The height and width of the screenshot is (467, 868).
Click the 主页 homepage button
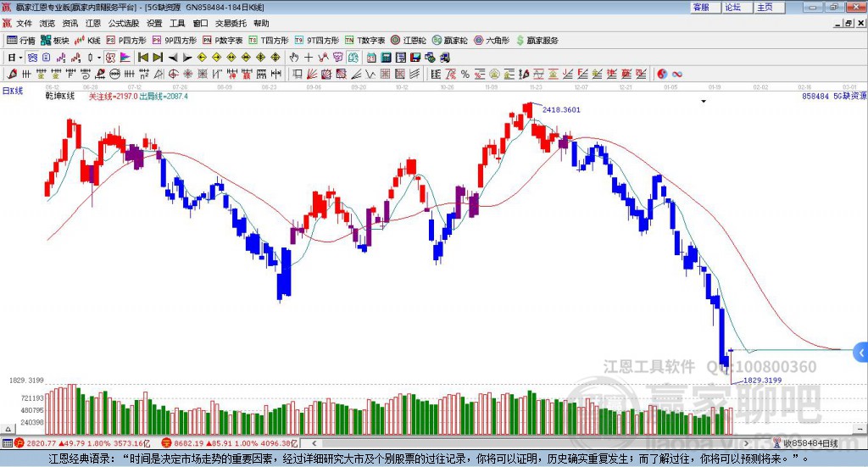tap(769, 7)
